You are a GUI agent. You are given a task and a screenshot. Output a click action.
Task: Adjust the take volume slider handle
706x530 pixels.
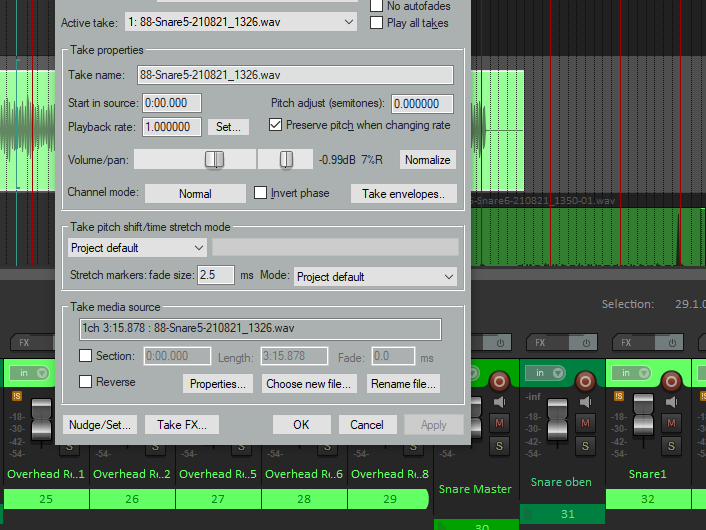pyautogui.click(x=214, y=159)
